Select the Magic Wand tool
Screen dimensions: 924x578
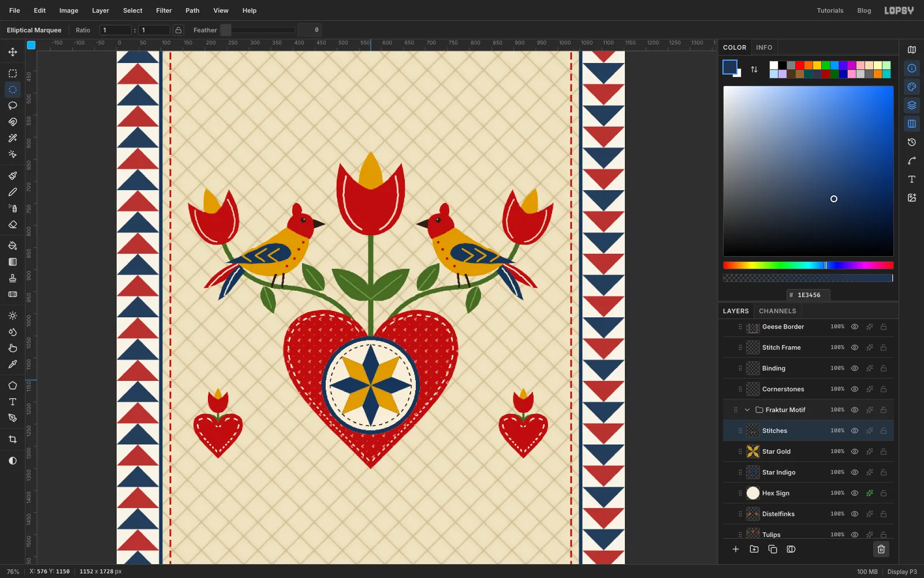point(13,138)
